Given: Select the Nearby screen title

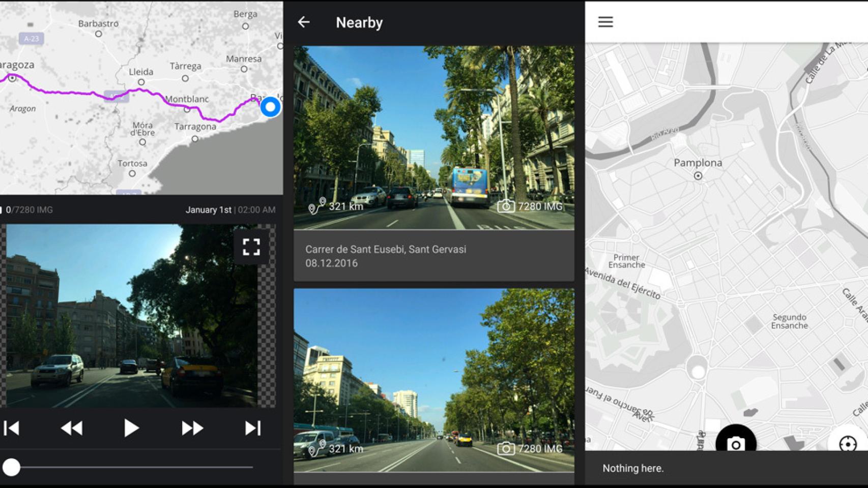Looking at the screenshot, I should (359, 22).
